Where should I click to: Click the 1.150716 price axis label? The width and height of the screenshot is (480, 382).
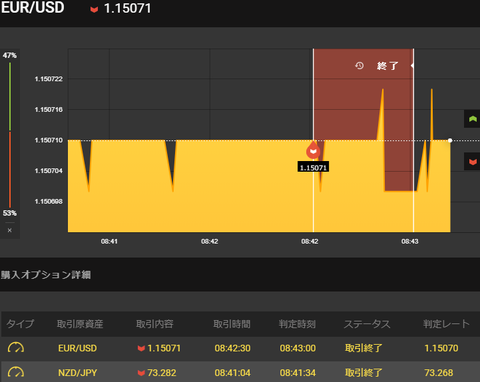click(49, 110)
